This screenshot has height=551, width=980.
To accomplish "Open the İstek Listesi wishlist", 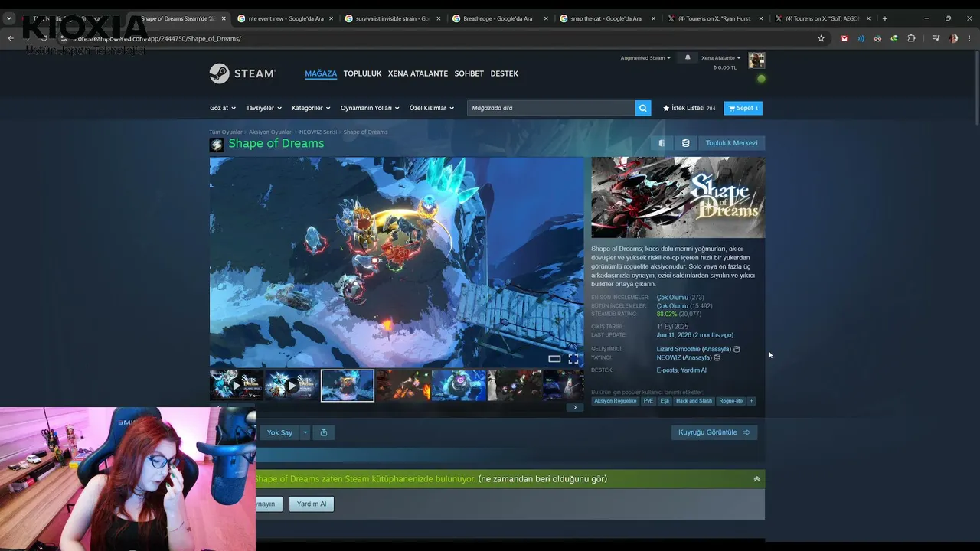I will (x=689, y=108).
